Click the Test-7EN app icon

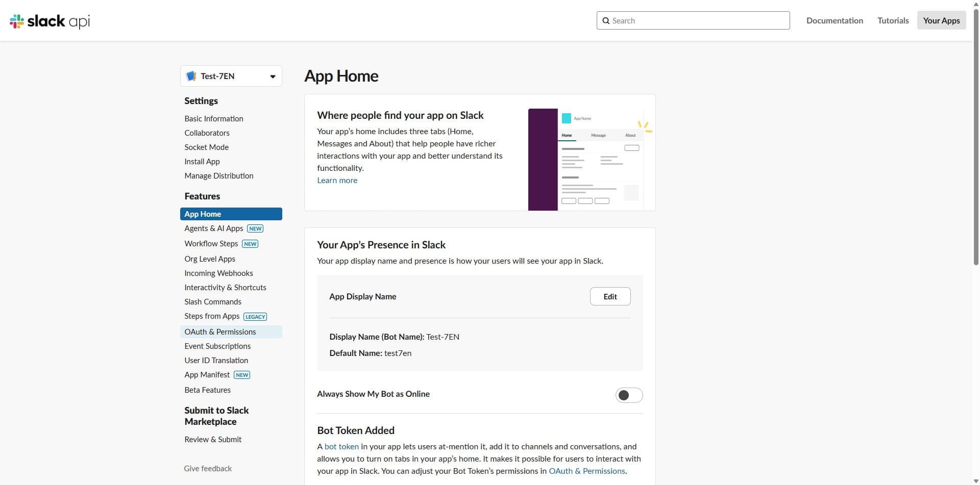tap(191, 76)
